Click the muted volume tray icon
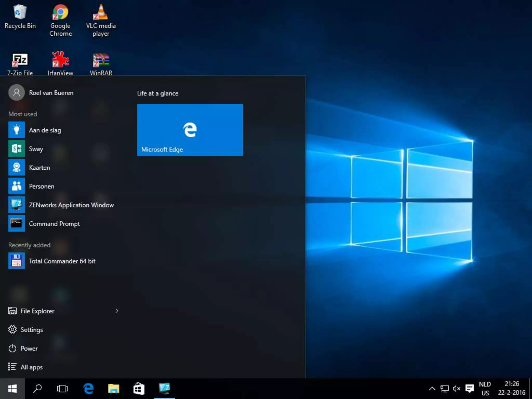The height and width of the screenshot is (399, 532). [x=456, y=389]
